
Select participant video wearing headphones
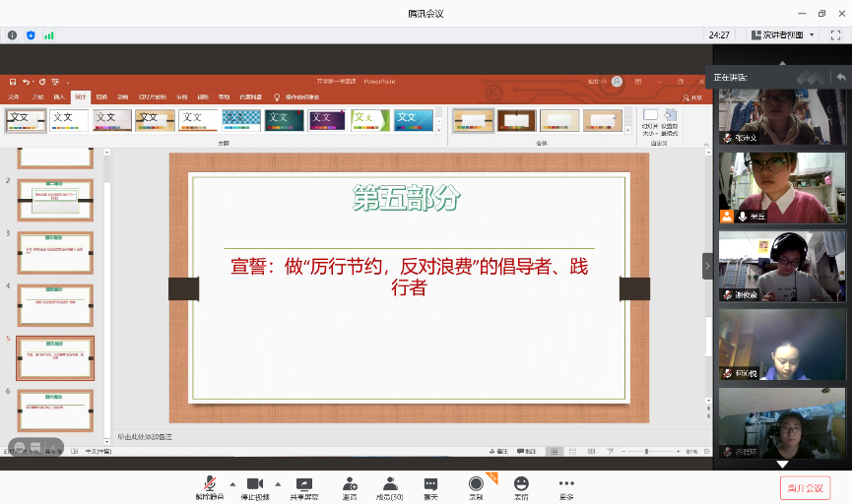tap(782, 266)
